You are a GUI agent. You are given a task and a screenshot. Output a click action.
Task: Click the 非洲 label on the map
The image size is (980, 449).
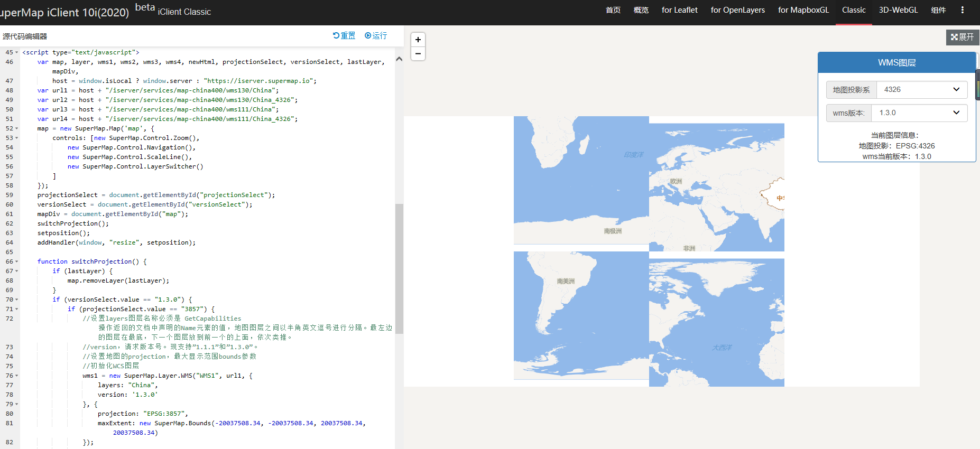(x=689, y=248)
